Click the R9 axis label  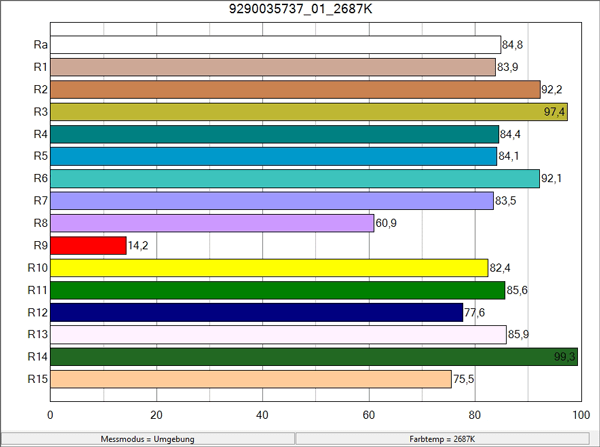tap(41, 245)
